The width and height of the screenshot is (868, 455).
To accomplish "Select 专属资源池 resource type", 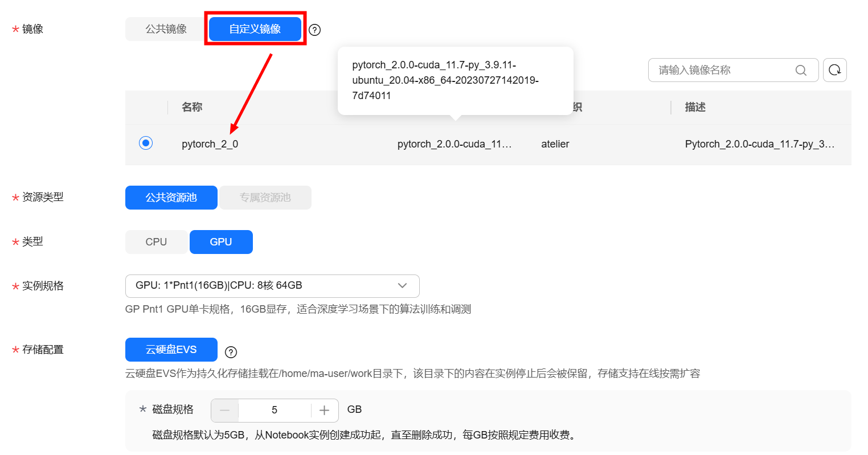I will 265,198.
